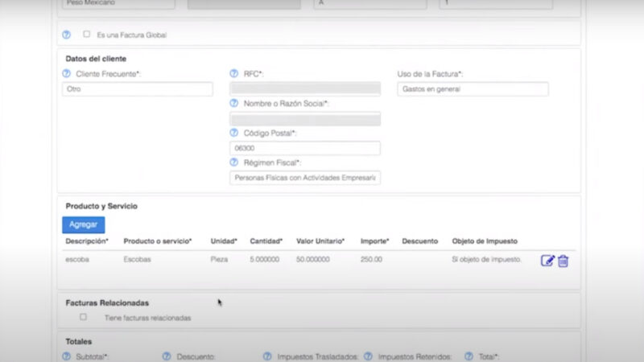Click help icon next to Código Postal
The width and height of the screenshot is (644, 362).
[x=234, y=133]
